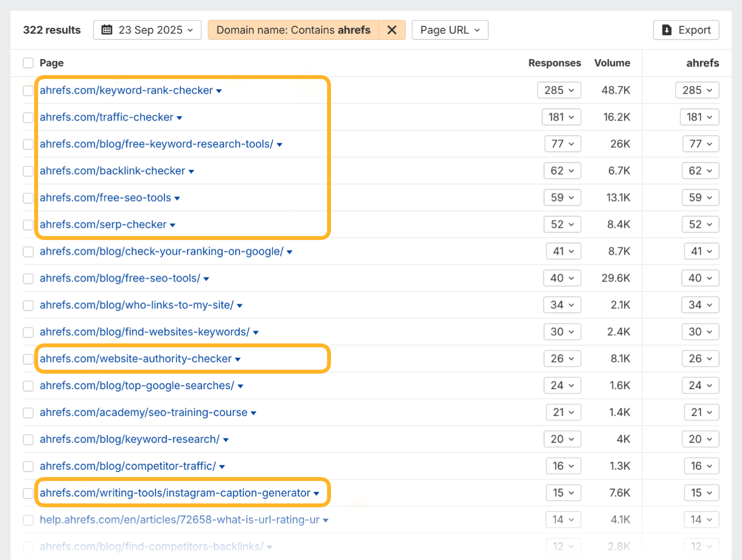
Task: Open ahrefs.com/academy/seo-training-course link
Action: click(x=144, y=412)
